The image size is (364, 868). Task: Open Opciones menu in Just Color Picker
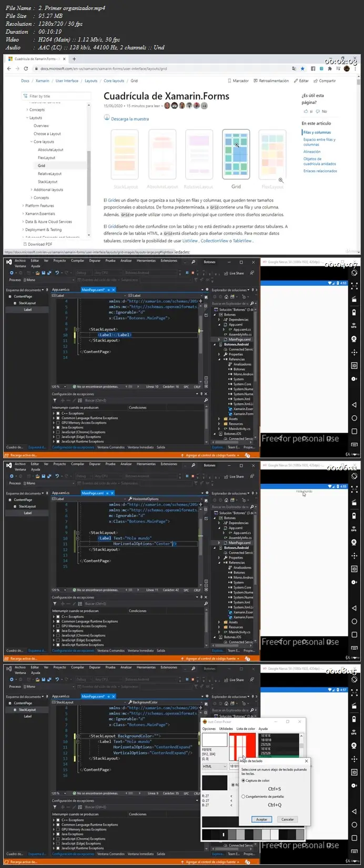[x=209, y=729]
